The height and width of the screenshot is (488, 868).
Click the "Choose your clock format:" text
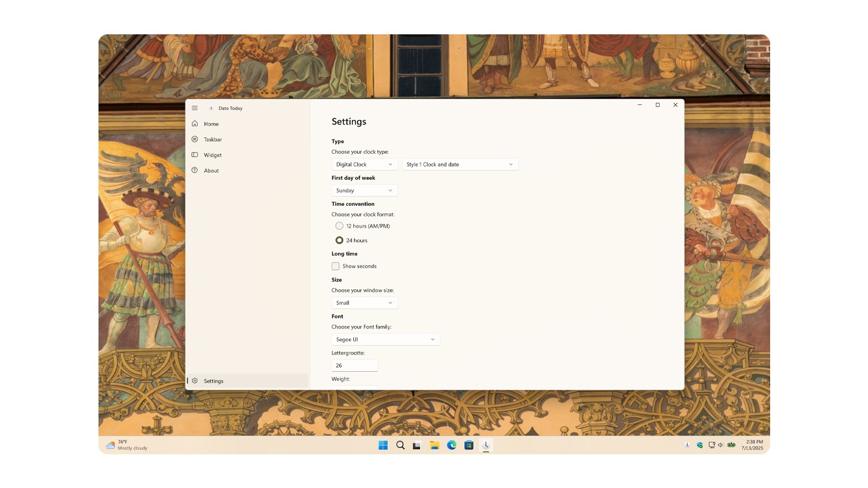coord(363,215)
